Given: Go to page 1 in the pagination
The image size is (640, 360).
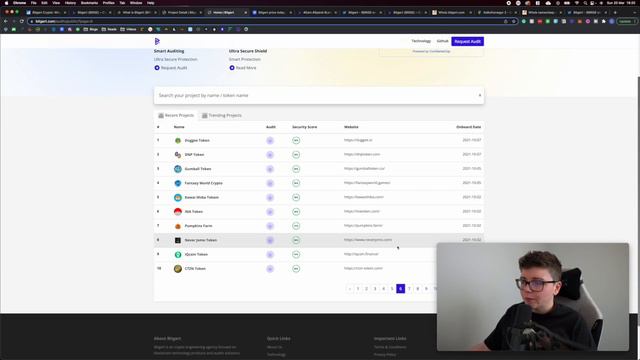Looking at the screenshot, I should 358,289.
